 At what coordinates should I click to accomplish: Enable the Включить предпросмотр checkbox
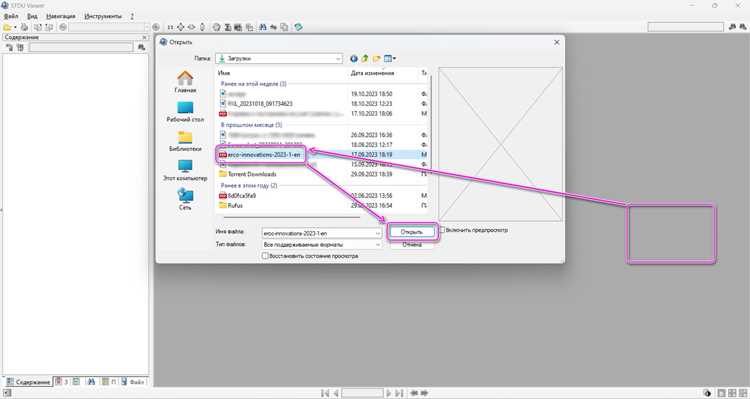pos(442,230)
